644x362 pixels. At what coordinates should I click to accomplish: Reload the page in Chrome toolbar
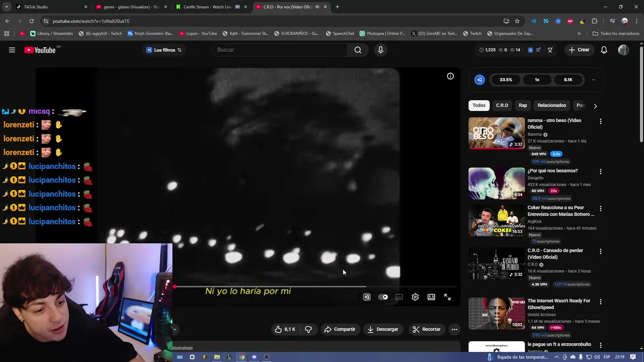tap(31, 21)
